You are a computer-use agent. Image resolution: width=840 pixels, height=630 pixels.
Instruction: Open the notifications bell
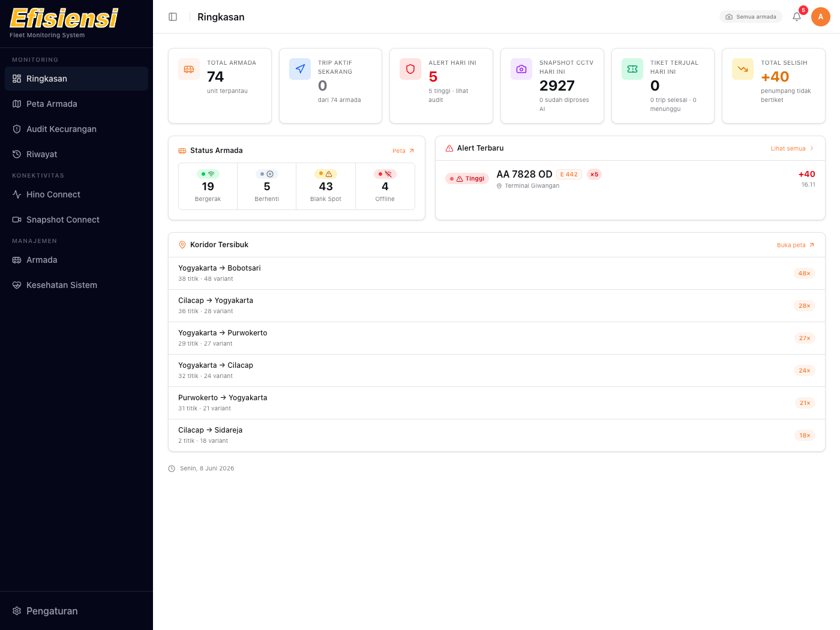coord(797,17)
